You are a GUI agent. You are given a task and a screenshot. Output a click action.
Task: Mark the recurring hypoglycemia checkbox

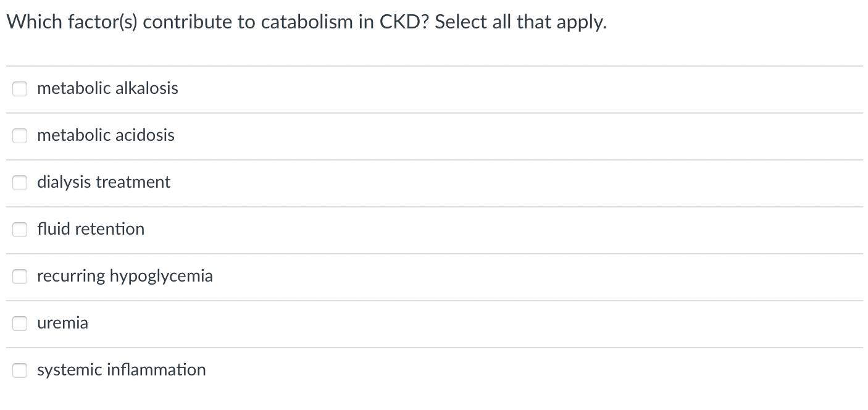(x=20, y=277)
